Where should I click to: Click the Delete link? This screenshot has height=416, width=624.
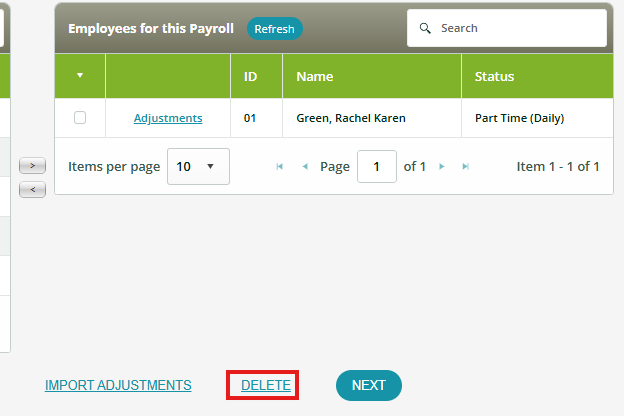pos(265,385)
